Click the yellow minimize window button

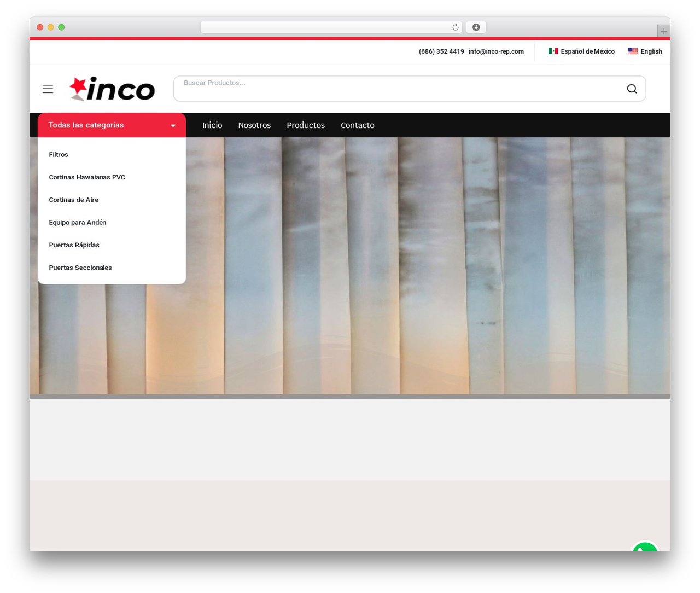50,27
